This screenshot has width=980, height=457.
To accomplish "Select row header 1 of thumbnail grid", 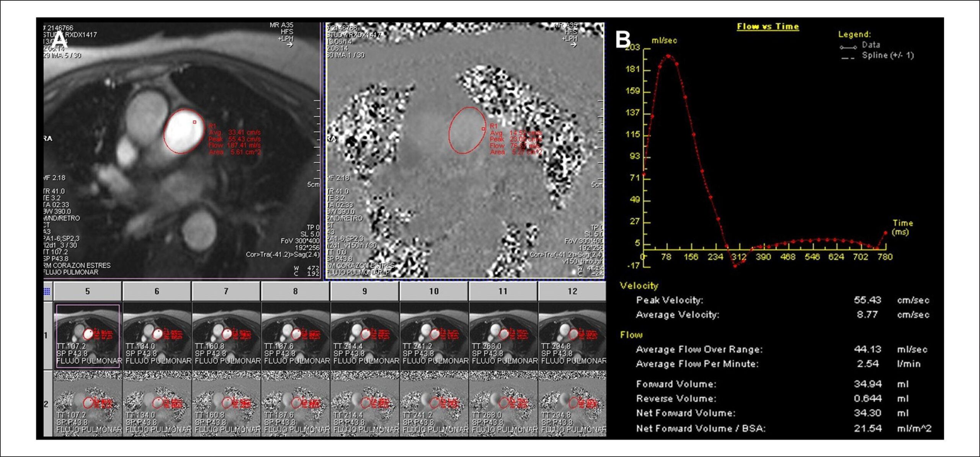I will pyautogui.click(x=48, y=336).
